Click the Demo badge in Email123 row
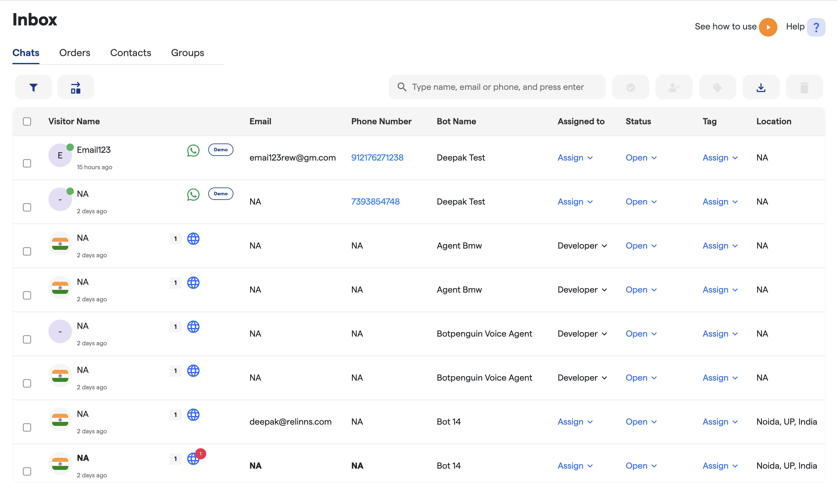This screenshot has height=504, width=838. coord(220,150)
